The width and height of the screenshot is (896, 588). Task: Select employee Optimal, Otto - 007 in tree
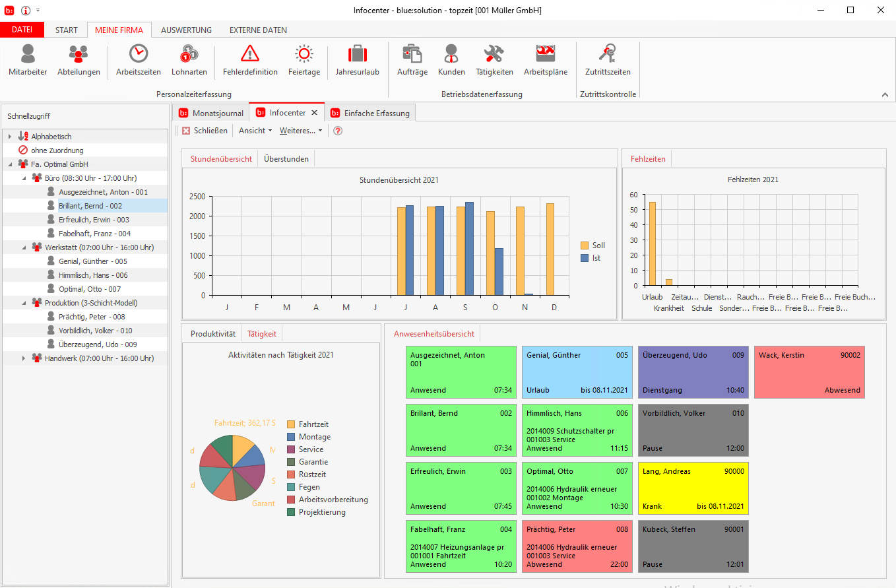click(x=89, y=289)
